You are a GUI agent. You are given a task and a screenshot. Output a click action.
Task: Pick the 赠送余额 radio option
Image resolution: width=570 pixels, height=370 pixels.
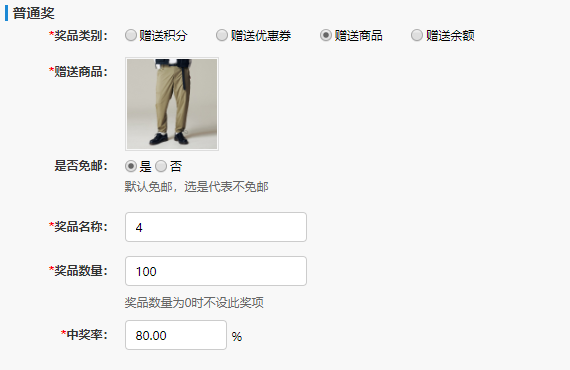[417, 35]
